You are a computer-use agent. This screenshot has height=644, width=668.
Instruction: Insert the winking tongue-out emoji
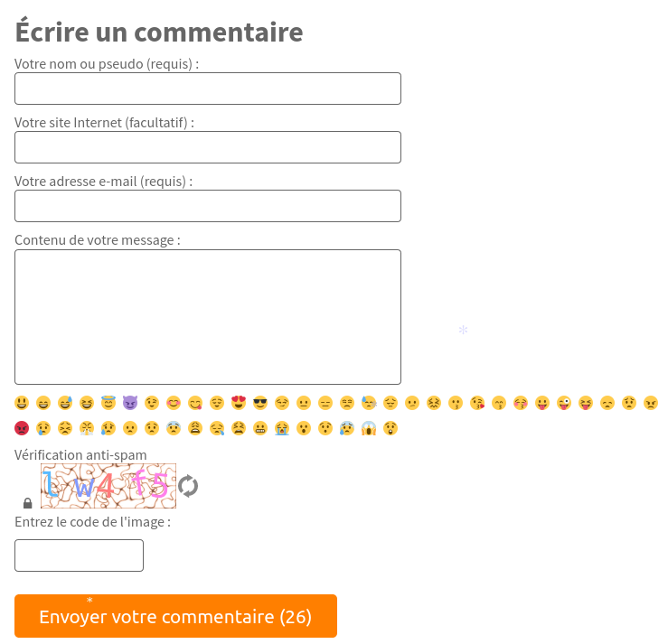coord(564,403)
